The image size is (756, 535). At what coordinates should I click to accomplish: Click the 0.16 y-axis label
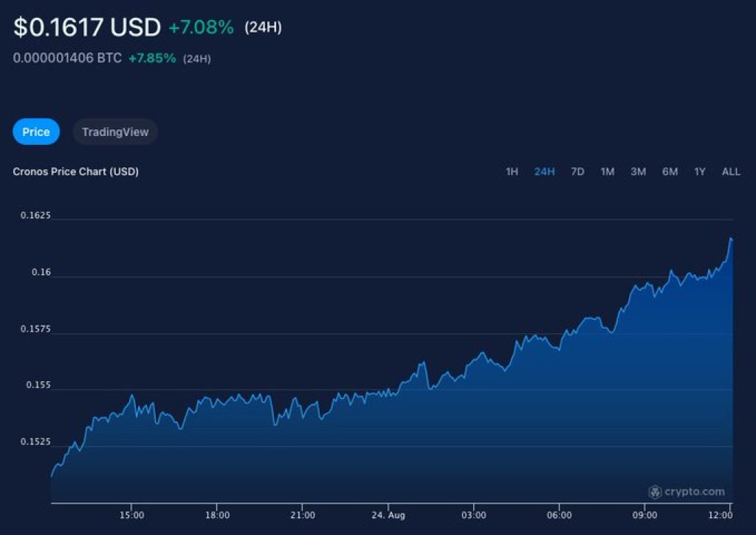click(41, 273)
